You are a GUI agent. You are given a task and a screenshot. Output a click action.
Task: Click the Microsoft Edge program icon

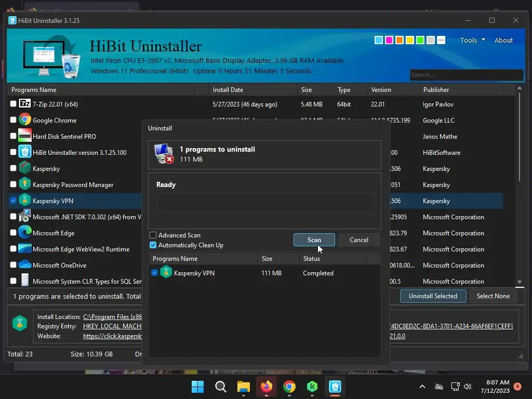pos(25,232)
